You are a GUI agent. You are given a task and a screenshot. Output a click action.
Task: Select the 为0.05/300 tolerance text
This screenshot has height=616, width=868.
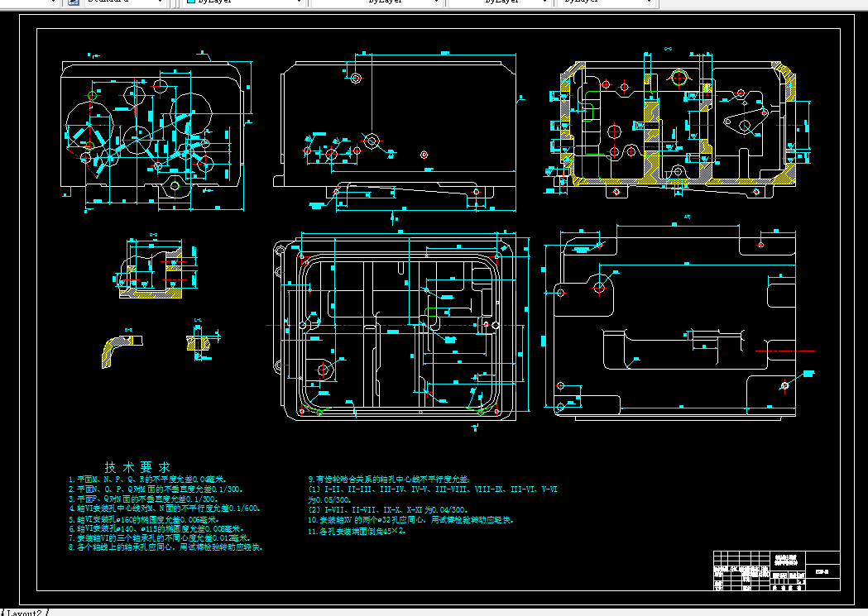pyautogui.click(x=329, y=500)
